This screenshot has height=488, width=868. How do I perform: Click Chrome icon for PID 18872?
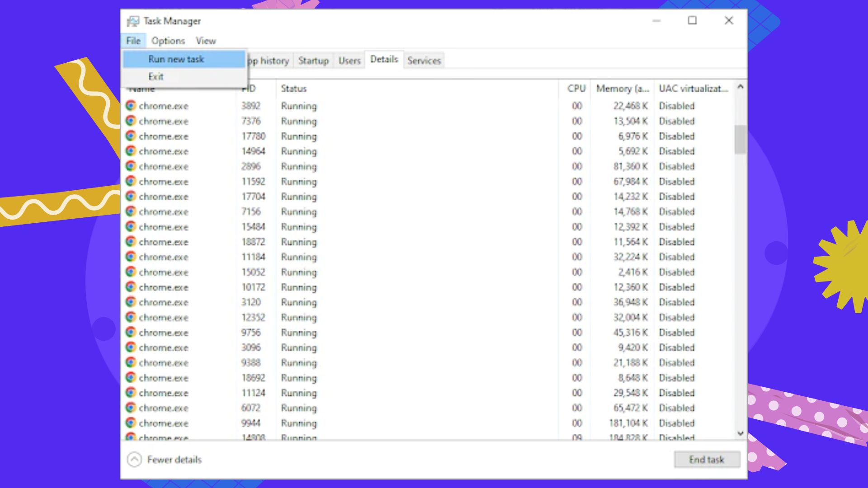[131, 242]
